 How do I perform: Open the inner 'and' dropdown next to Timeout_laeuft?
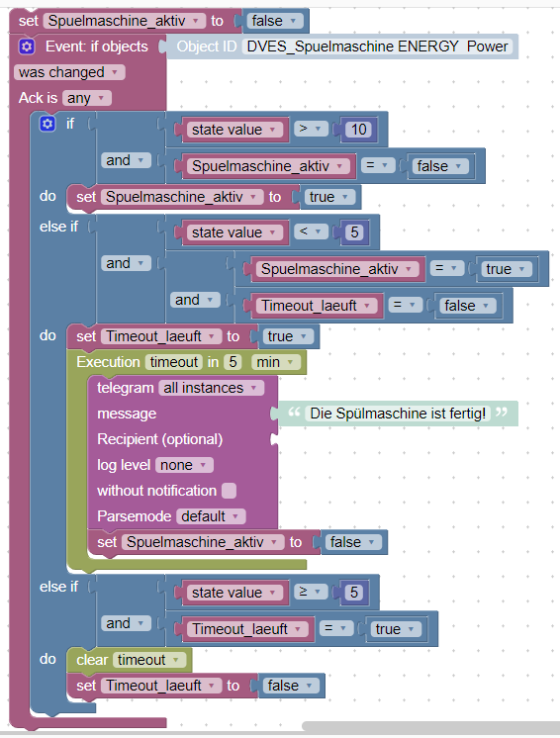pyautogui.click(x=195, y=300)
